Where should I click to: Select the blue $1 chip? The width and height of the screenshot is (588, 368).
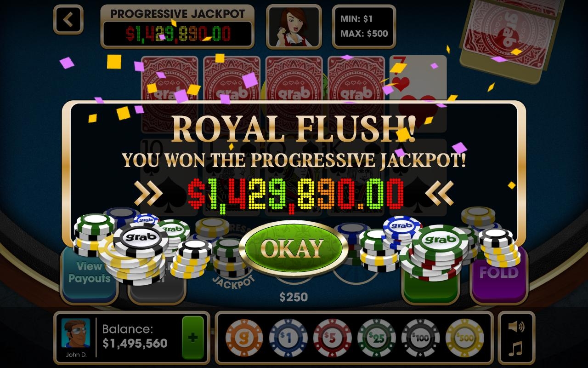click(288, 338)
